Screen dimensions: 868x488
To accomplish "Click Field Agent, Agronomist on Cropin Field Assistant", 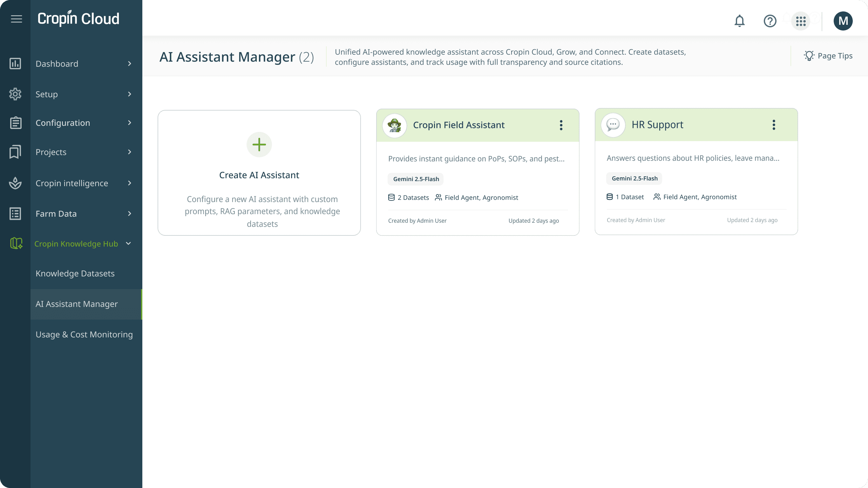I will 481,198.
